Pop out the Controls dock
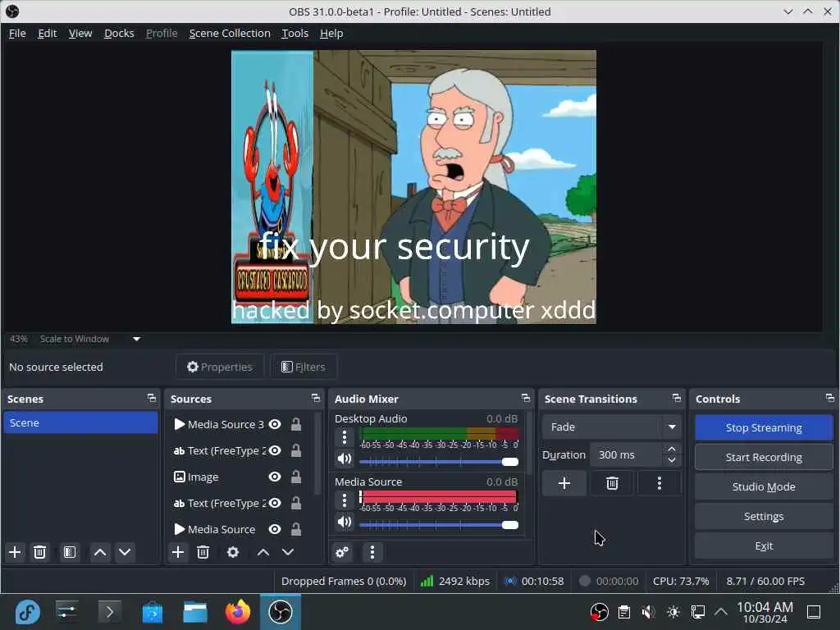The width and height of the screenshot is (840, 630). (830, 398)
